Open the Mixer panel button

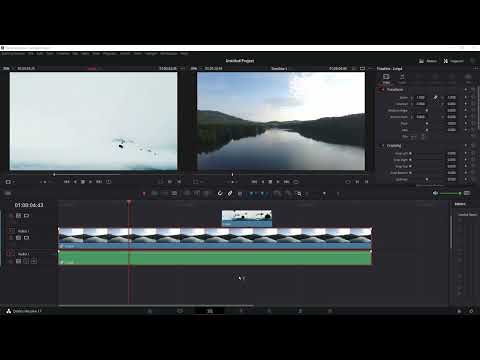point(428,61)
